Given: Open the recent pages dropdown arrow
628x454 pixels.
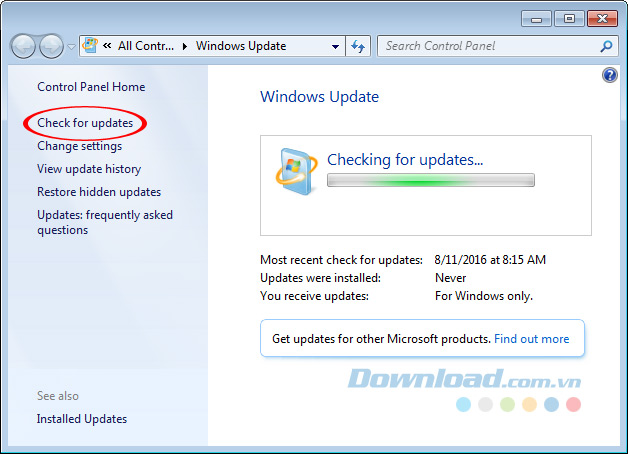Looking at the screenshot, I should [x=71, y=47].
